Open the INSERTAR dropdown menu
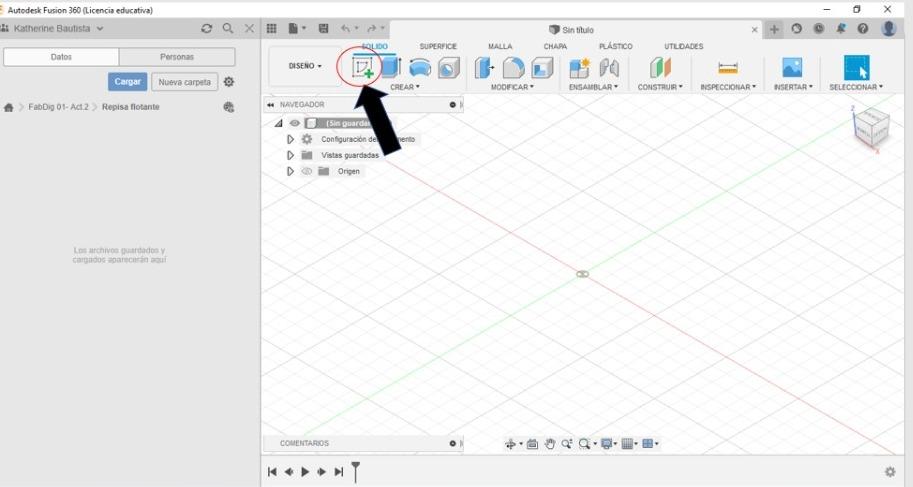Image resolution: width=913 pixels, height=487 pixels. click(x=793, y=87)
